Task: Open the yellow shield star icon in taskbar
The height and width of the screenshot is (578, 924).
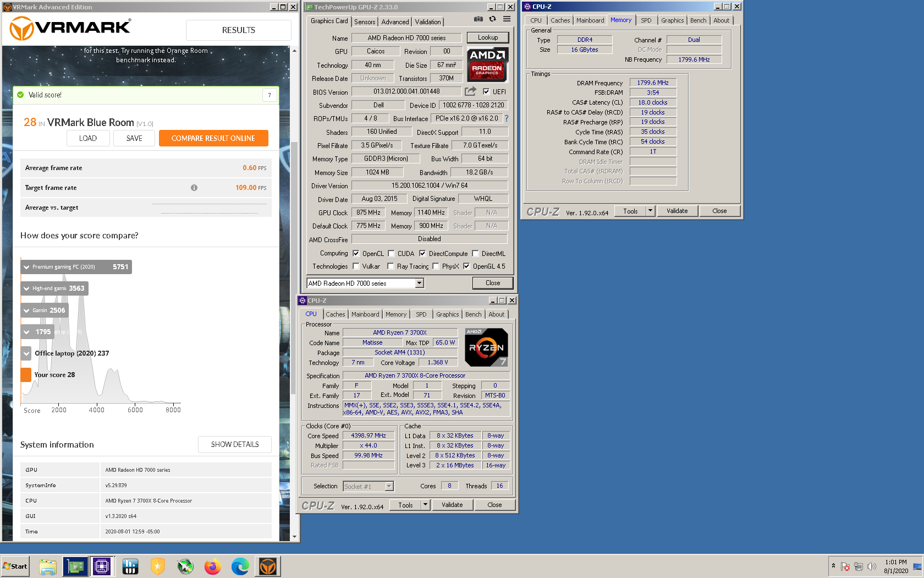Action: pos(158,566)
